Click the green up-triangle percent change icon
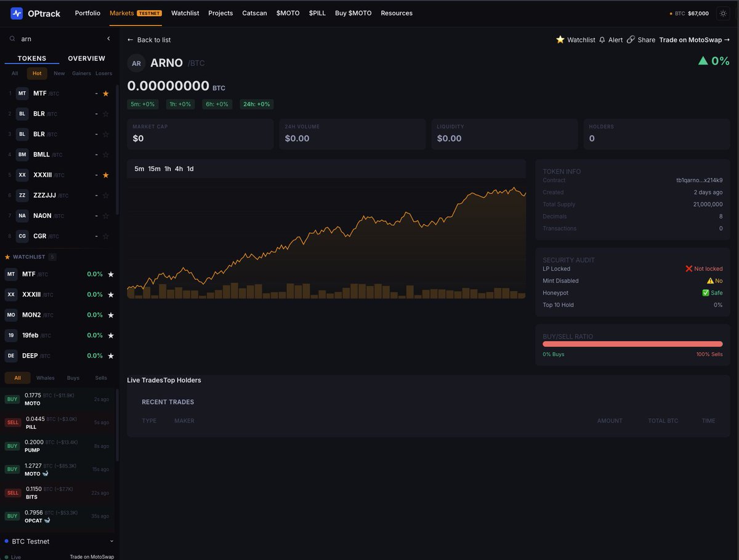Image resolution: width=739 pixels, height=560 pixels. [703, 61]
